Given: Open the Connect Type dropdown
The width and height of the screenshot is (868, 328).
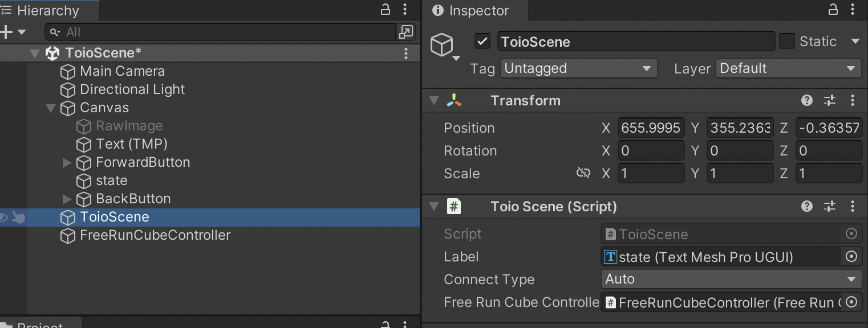Looking at the screenshot, I should pos(731,279).
